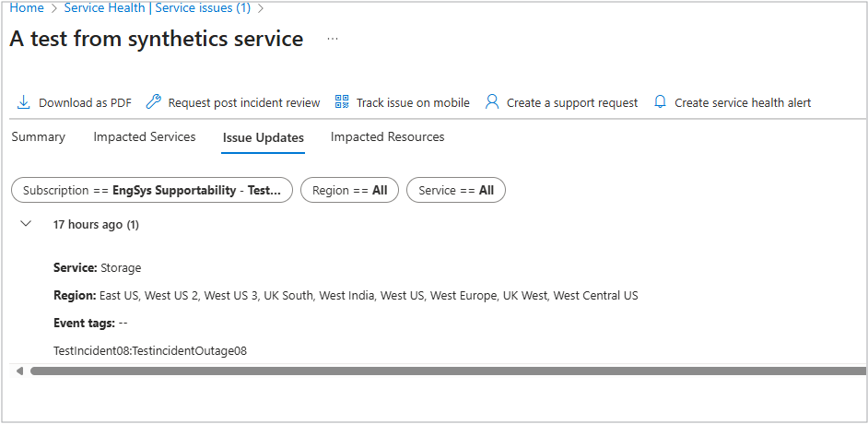This screenshot has height=424, width=868.
Task: Go to Home breadcrumb link
Action: (x=28, y=8)
